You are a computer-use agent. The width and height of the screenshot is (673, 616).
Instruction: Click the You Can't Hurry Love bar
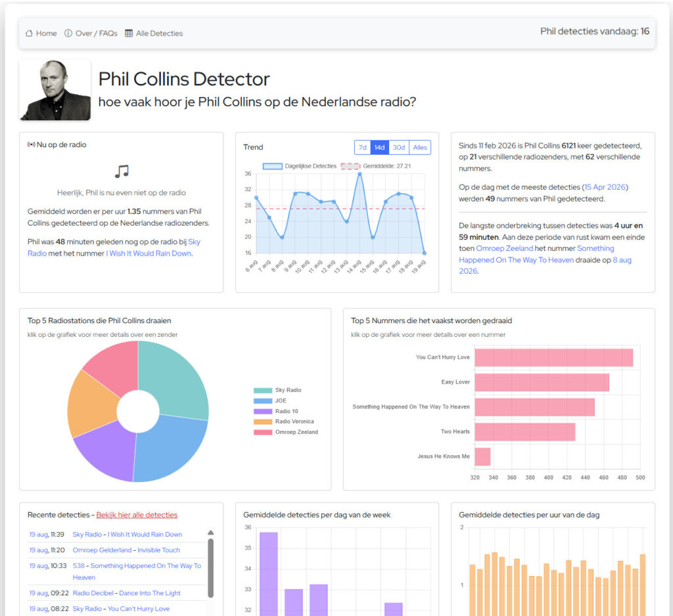point(553,358)
